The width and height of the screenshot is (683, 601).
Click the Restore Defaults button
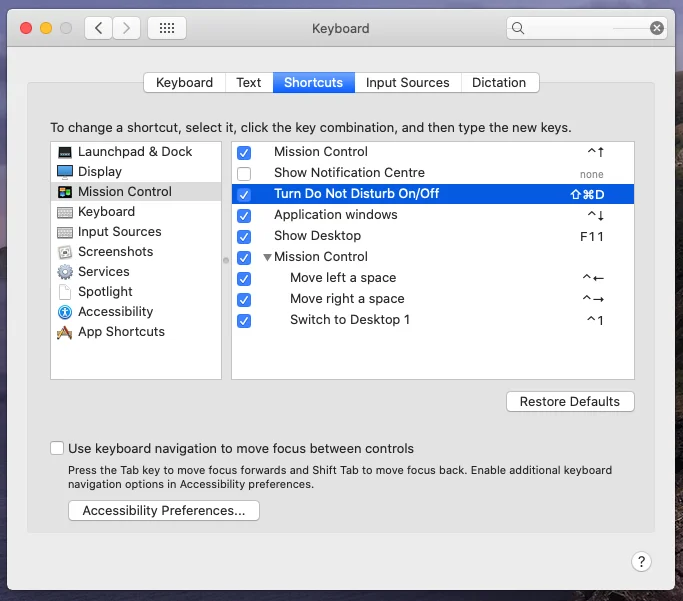point(570,402)
